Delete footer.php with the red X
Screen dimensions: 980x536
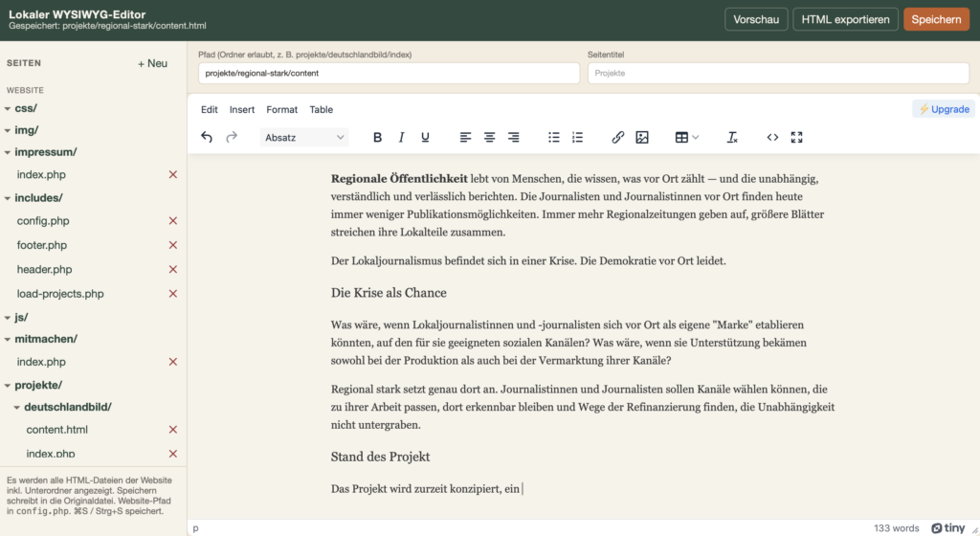coord(173,245)
